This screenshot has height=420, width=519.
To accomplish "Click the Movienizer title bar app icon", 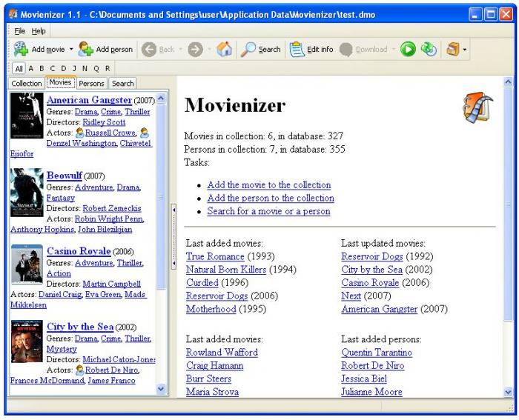I will tap(13, 14).
